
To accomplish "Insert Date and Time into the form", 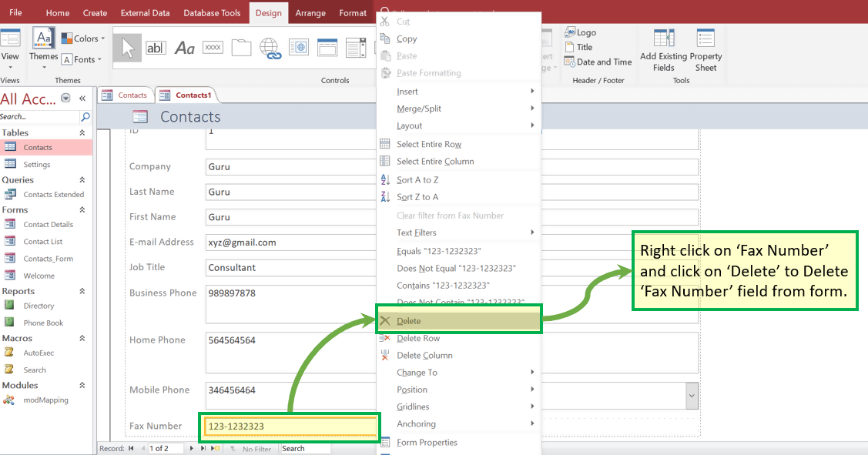I will (x=598, y=62).
